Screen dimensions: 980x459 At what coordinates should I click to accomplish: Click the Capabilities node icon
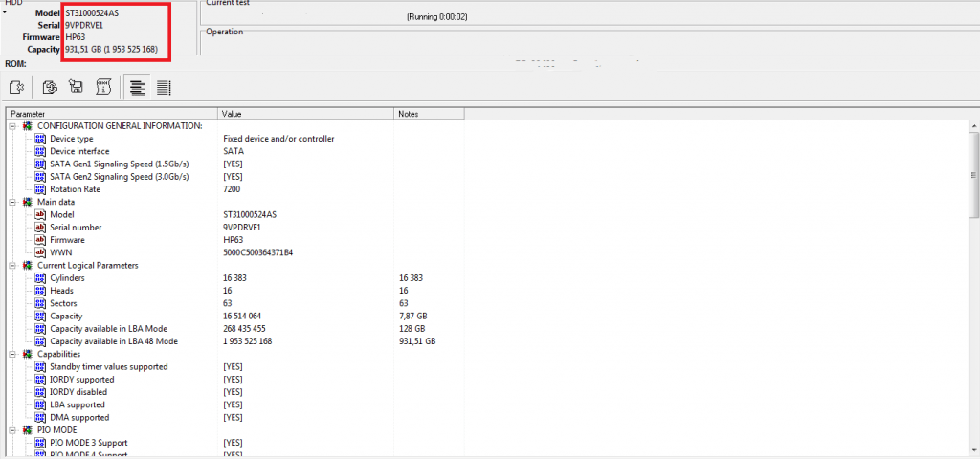pos(28,354)
